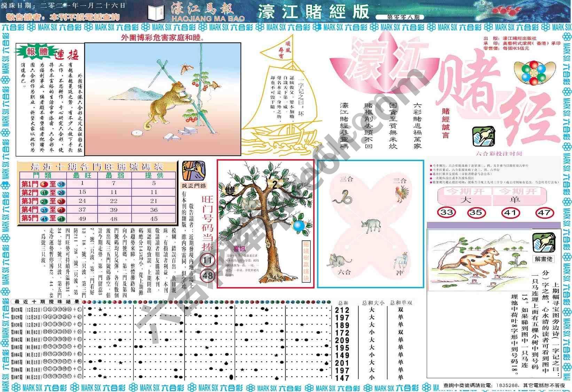Image resolution: width=572 pixels, height=392 pixels.
Task: Click the 总和 total 147
Action: pos(342,377)
